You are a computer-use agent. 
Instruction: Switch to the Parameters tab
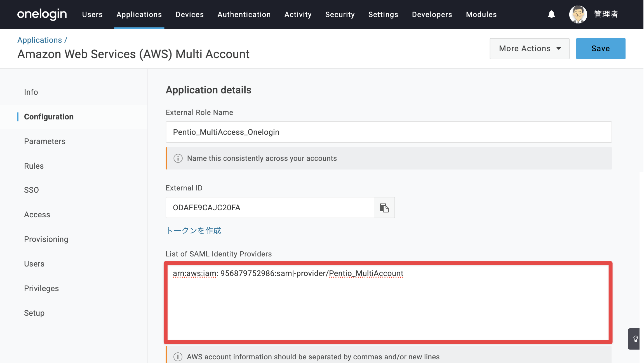[x=45, y=142]
